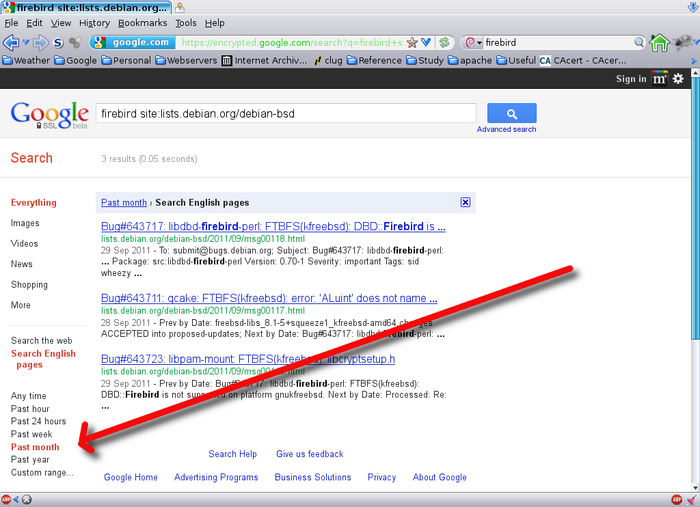Open the Edit menu
The image size is (700, 507).
34,23
